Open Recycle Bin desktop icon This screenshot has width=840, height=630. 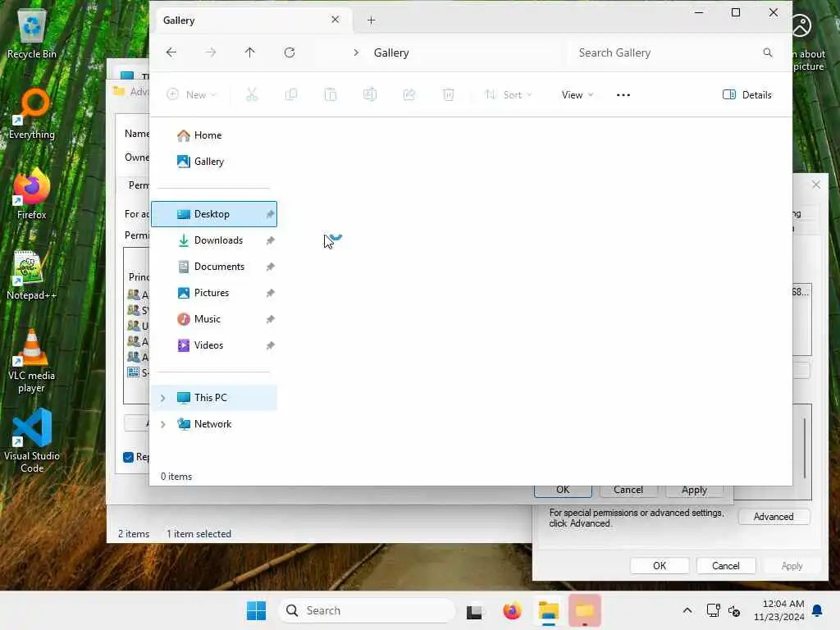coord(32,35)
